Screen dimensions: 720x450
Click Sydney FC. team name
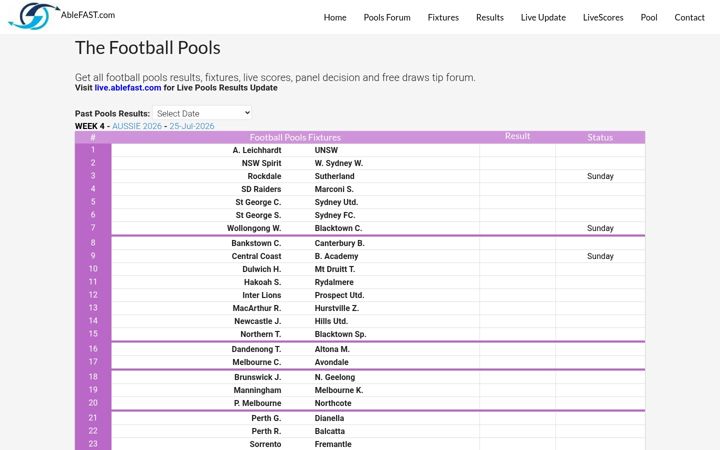point(335,215)
